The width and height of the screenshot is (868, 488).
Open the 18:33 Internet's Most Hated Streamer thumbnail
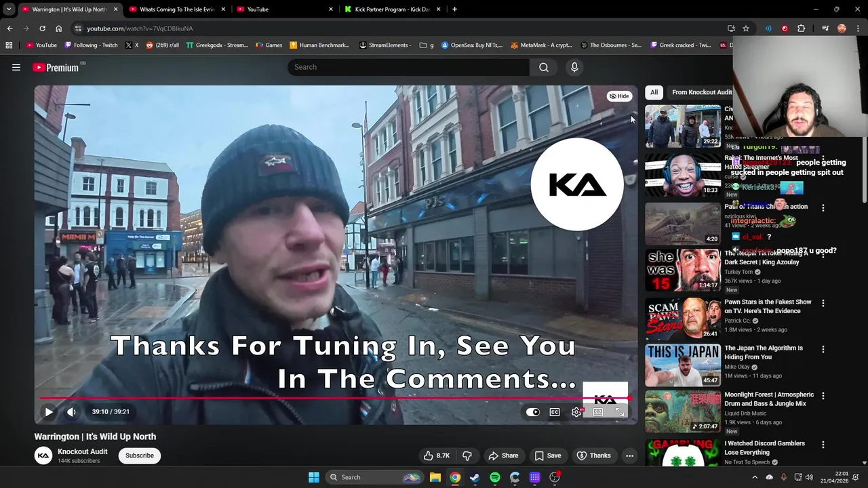click(x=683, y=175)
